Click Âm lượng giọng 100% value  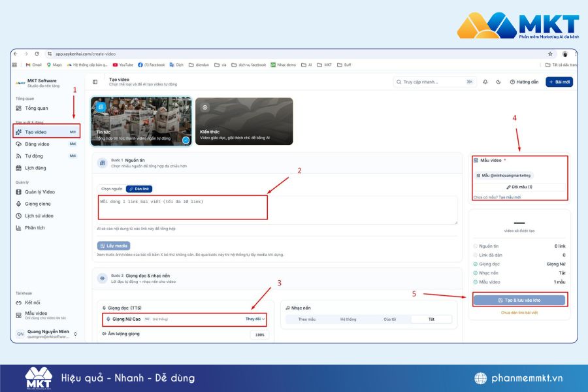tap(259, 335)
